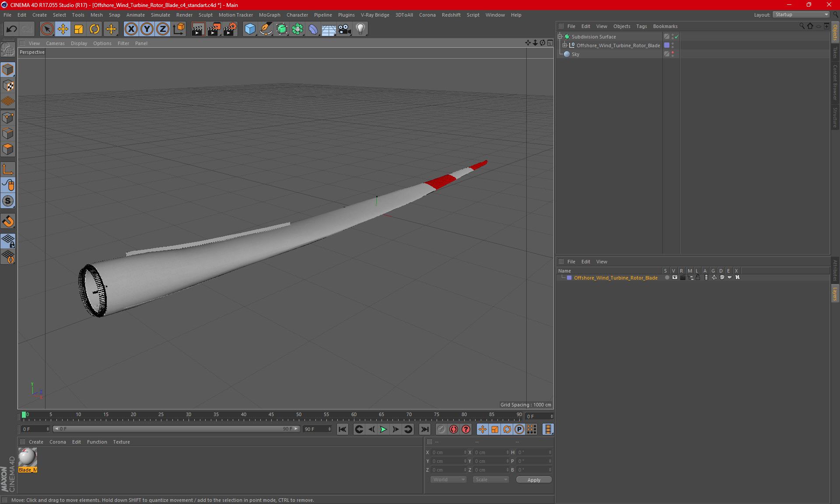840x504 pixels.
Task: Toggle the X-axis lock
Action: coord(131,29)
